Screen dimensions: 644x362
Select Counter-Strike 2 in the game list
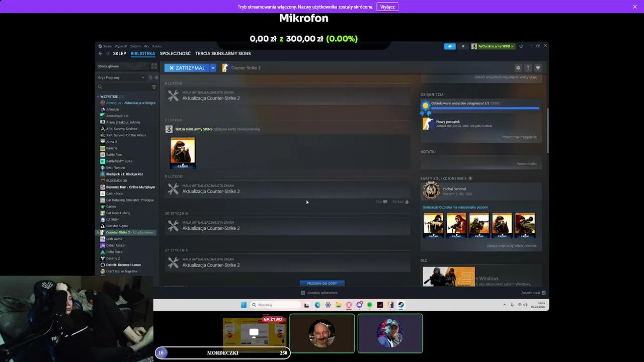[127, 232]
